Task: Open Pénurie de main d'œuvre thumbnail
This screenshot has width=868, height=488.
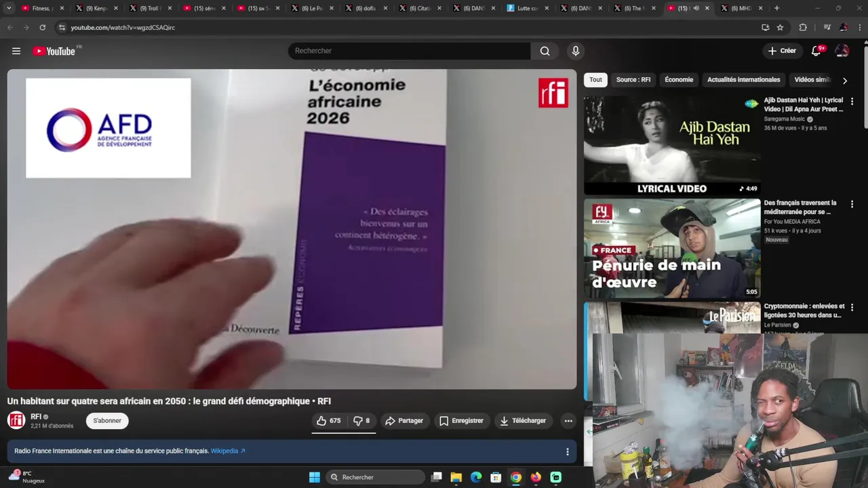Action: tap(672, 248)
